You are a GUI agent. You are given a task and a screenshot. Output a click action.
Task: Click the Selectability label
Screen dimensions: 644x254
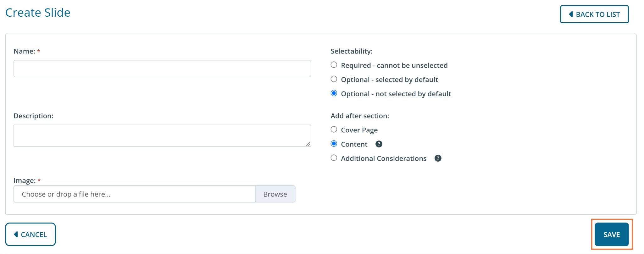coord(351,51)
